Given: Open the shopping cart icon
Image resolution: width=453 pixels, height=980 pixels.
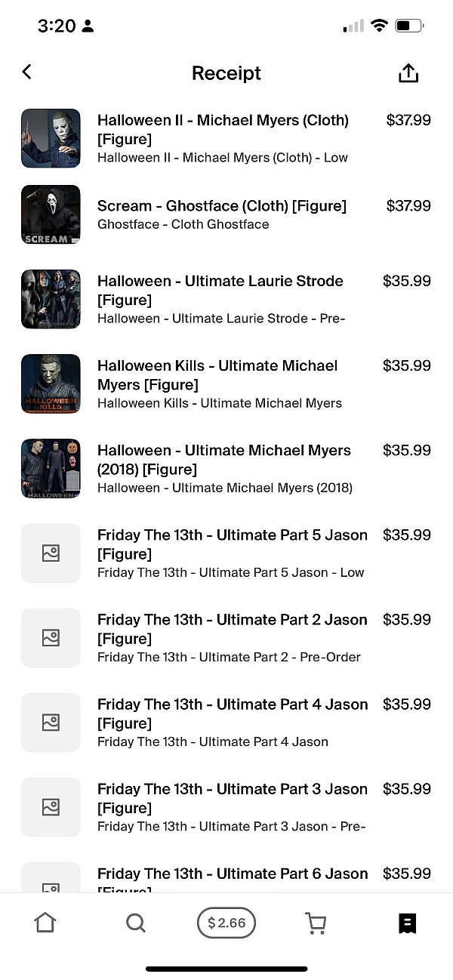Looking at the screenshot, I should coord(316,923).
